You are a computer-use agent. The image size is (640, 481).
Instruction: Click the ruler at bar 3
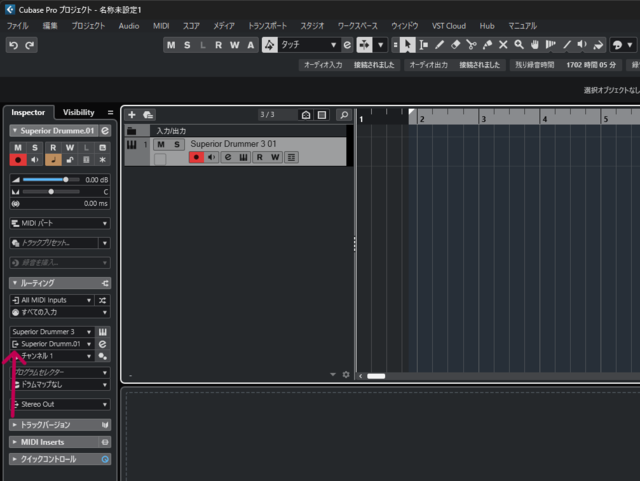coord(484,118)
